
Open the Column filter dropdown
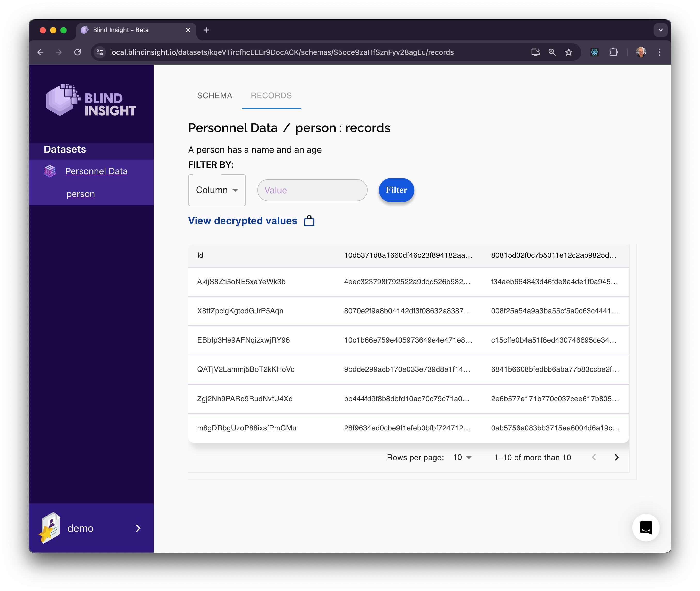217,190
